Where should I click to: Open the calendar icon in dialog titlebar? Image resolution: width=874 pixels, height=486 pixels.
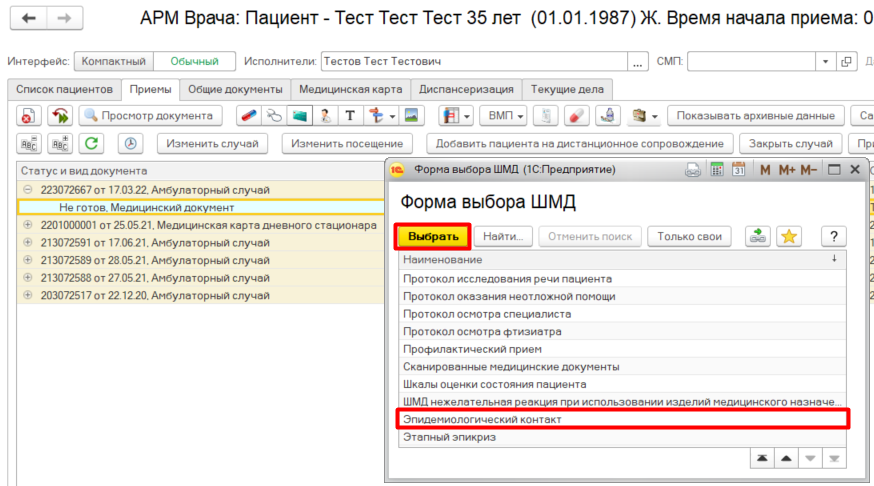coord(739,170)
